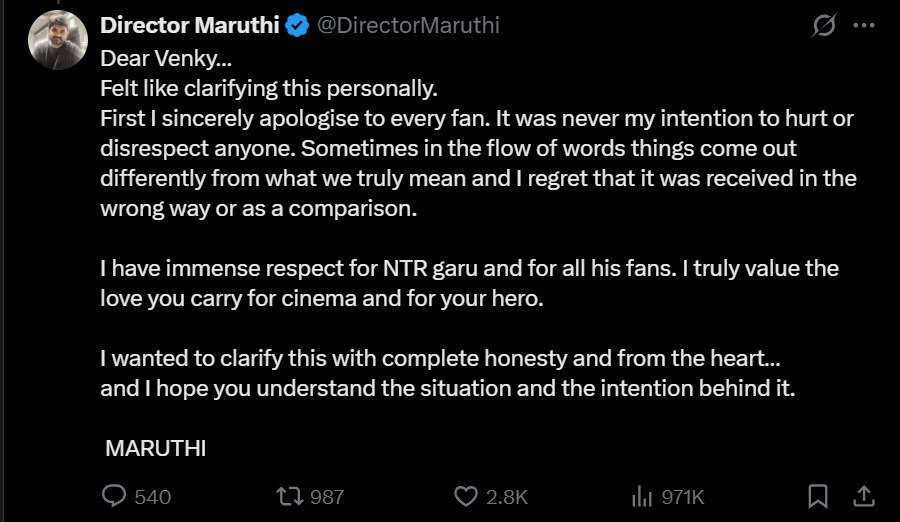Image resolution: width=900 pixels, height=522 pixels.
Task: Click the Grok explain post icon
Action: 823,27
